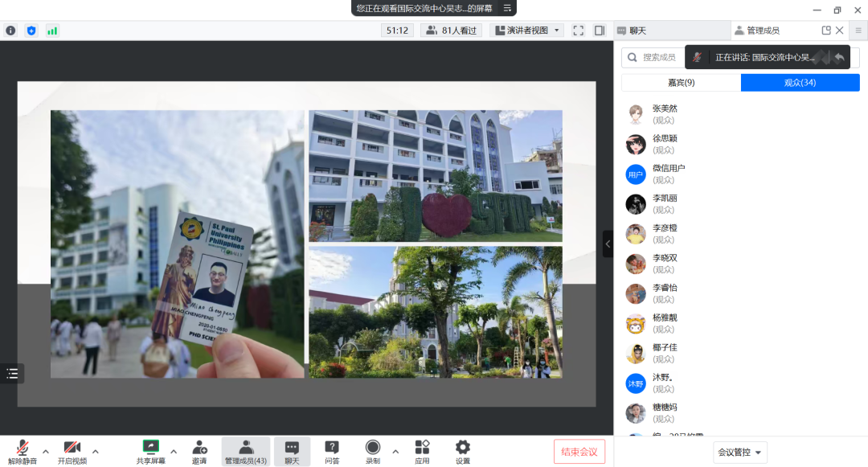Viewport: 868px width, 467px height.
Task: Open the blue security shield icon
Action: click(31, 31)
